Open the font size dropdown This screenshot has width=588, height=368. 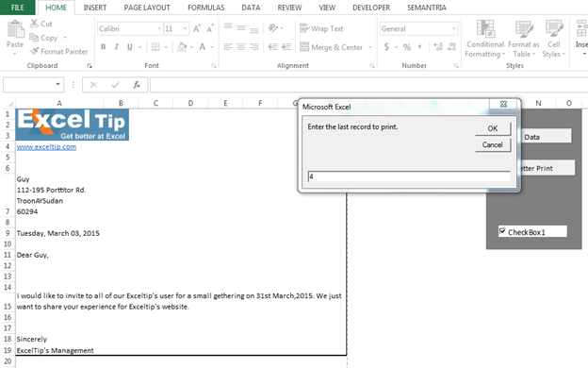coord(185,28)
